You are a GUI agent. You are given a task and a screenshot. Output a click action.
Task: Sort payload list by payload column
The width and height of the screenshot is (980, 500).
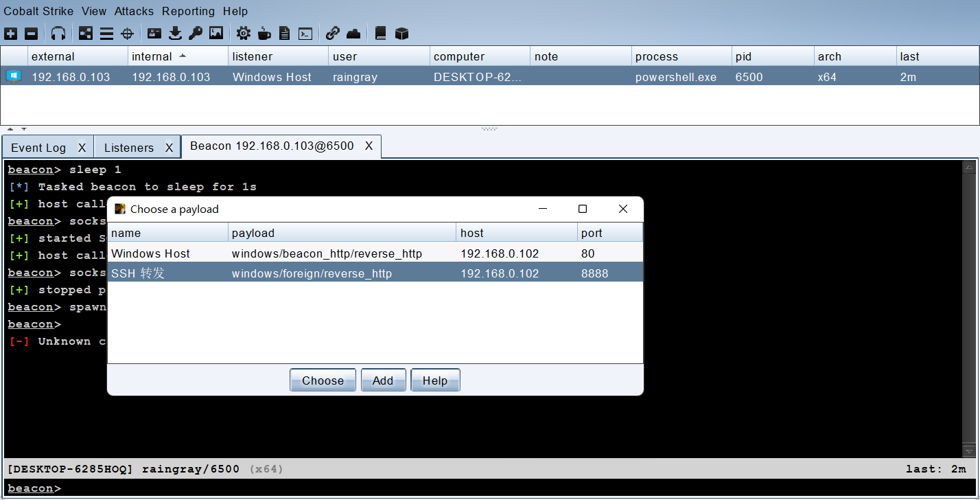pos(342,233)
